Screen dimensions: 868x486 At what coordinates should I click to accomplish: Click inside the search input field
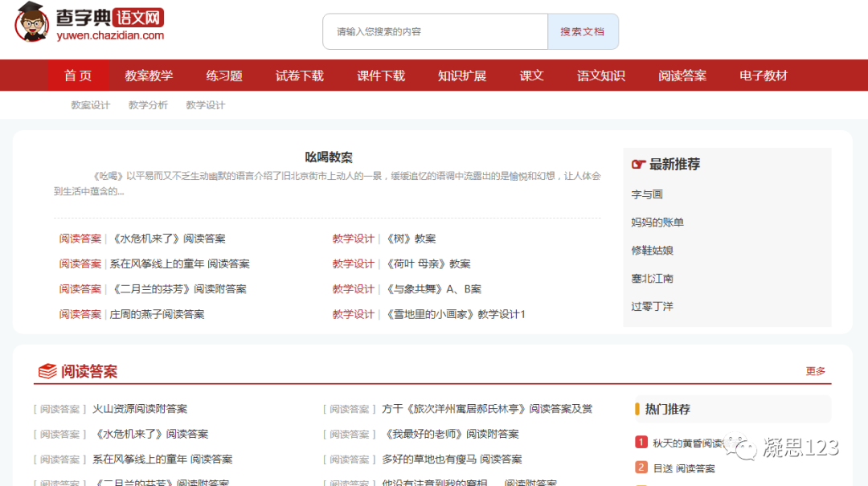coord(434,31)
